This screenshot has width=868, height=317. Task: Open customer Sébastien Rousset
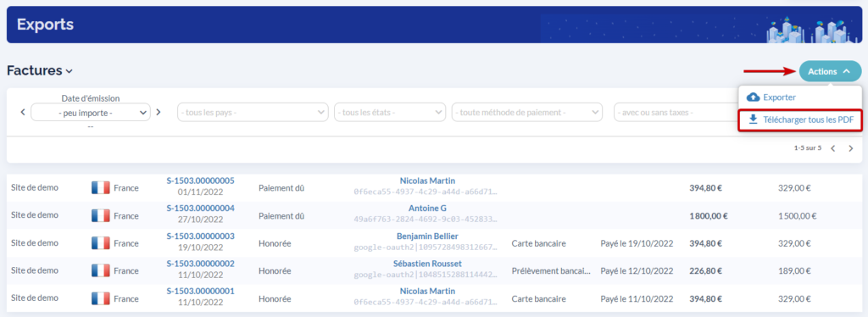coord(427,264)
